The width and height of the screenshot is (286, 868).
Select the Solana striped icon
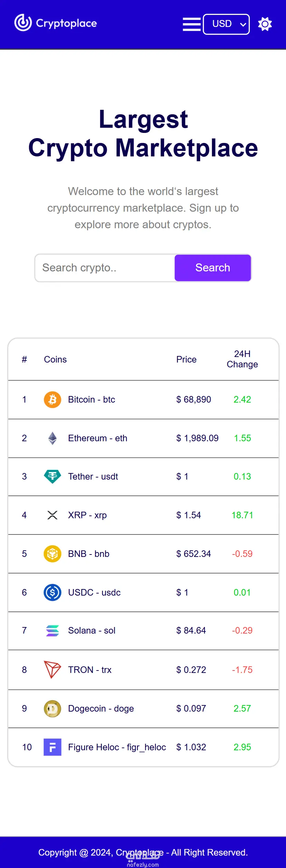pyautogui.click(x=53, y=630)
